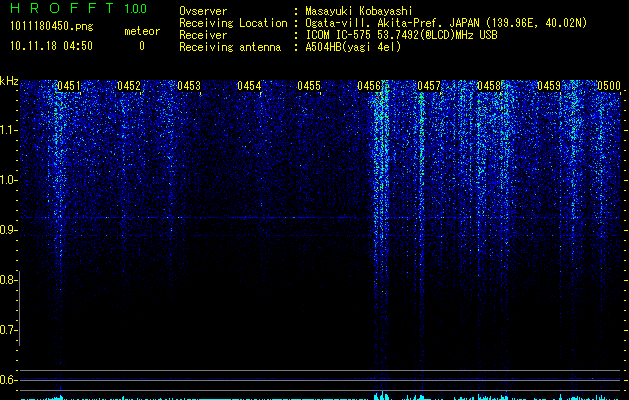
Task: Click the 1.1 kHz axis label
Action: (8, 130)
